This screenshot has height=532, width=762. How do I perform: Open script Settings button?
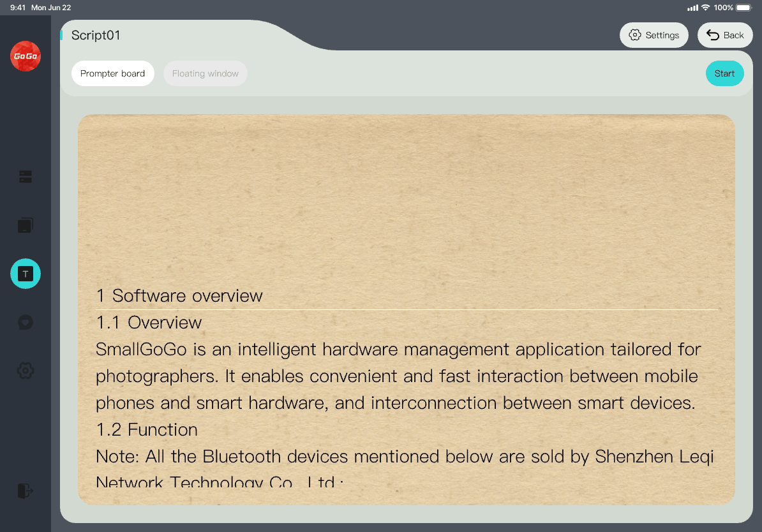coord(654,35)
